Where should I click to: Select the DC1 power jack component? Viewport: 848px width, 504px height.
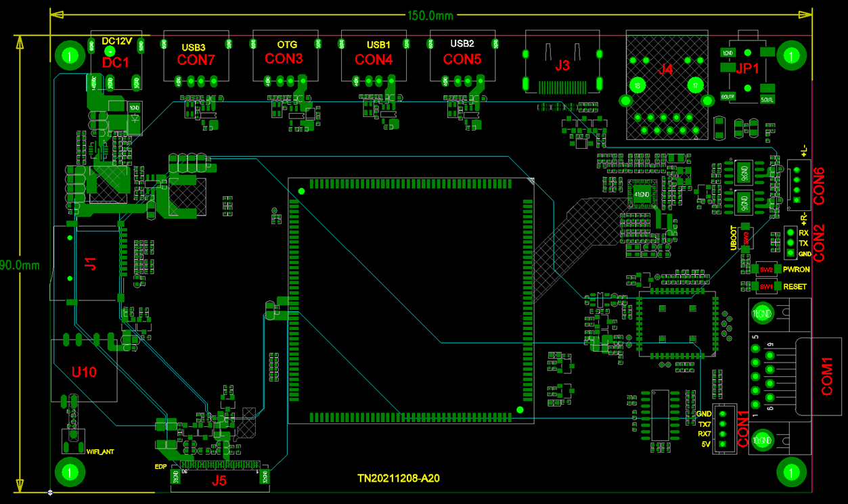(x=115, y=62)
